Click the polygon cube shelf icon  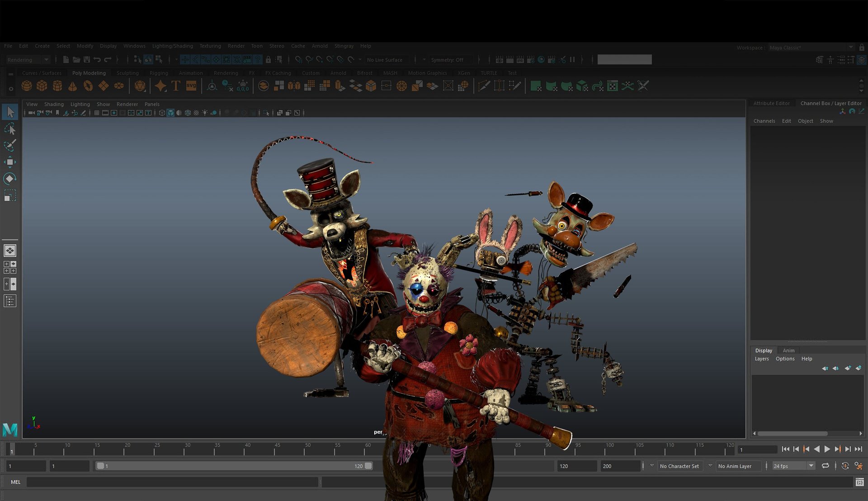tap(42, 86)
